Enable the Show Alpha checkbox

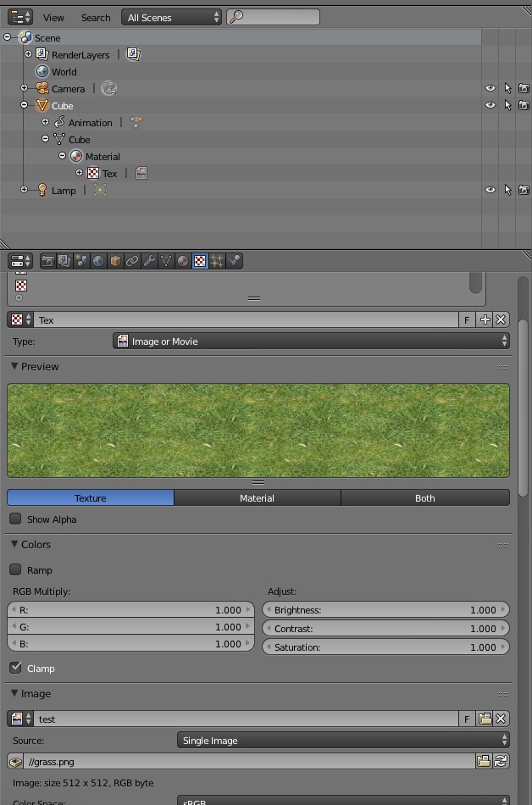coord(15,519)
